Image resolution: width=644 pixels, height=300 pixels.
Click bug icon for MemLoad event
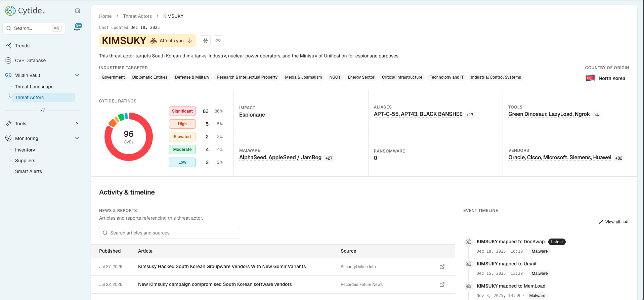point(469,286)
